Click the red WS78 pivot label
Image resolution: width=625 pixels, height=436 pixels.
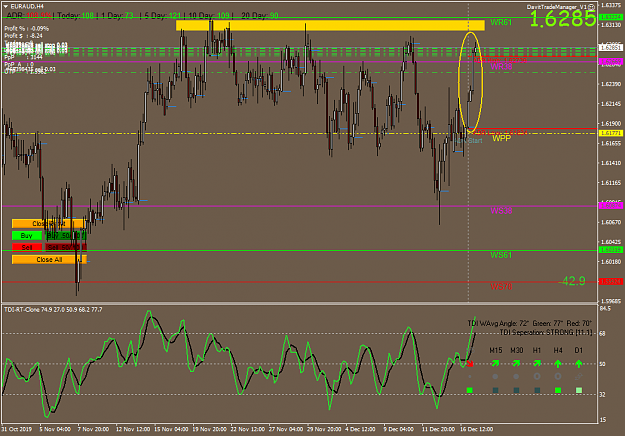(x=501, y=286)
